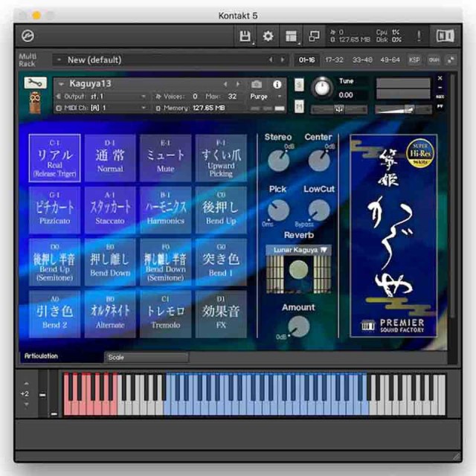Select Bend Down (Semitone) articulation pad
The height and width of the screenshot is (476, 476).
(x=165, y=263)
